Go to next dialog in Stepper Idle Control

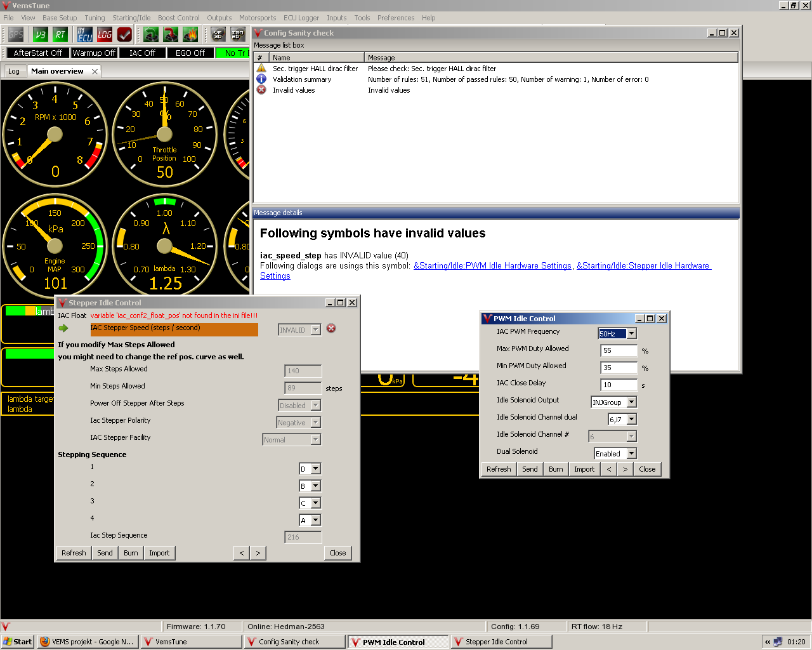pyautogui.click(x=258, y=553)
